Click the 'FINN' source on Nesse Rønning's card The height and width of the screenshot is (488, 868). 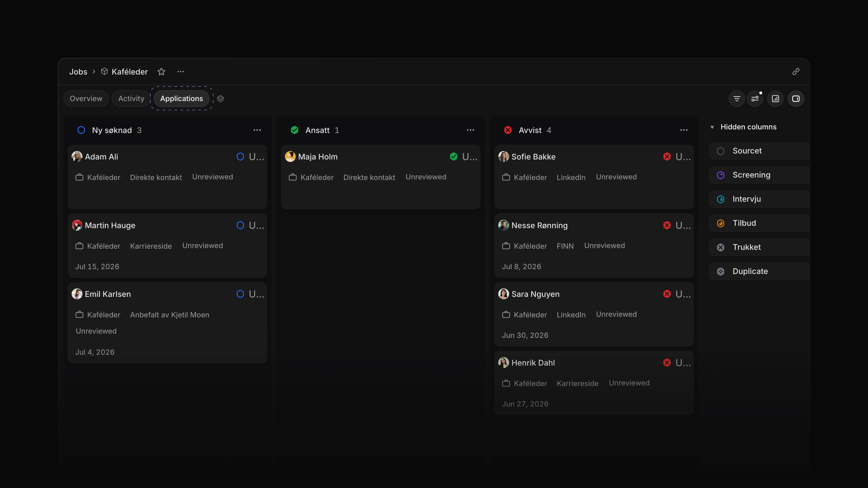(x=565, y=246)
